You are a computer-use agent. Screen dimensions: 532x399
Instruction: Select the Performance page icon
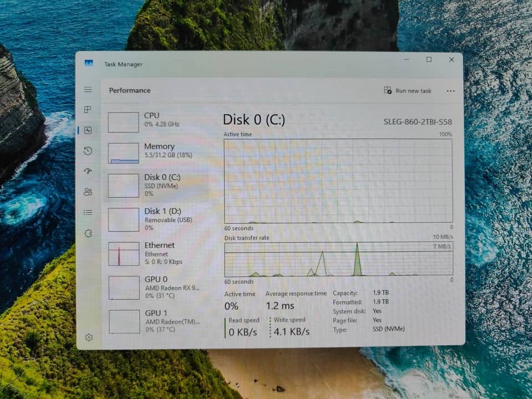(88, 130)
